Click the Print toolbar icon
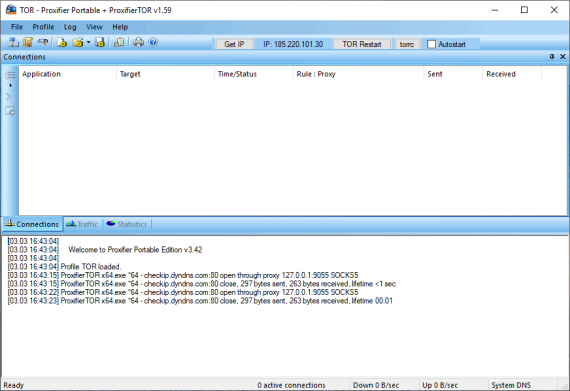Viewport: 570px width, 391px height. (138, 43)
